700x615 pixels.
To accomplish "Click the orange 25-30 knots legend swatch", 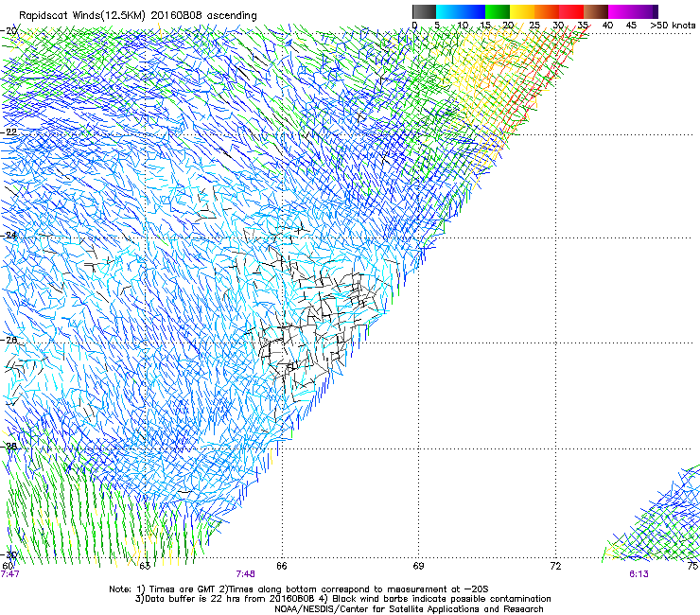I will (547, 11).
